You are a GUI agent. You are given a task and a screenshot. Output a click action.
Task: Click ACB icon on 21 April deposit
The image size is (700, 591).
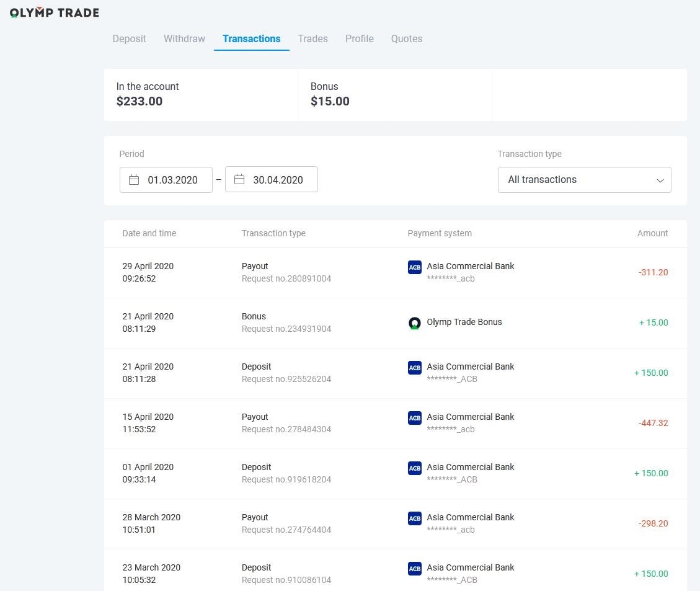(x=415, y=368)
